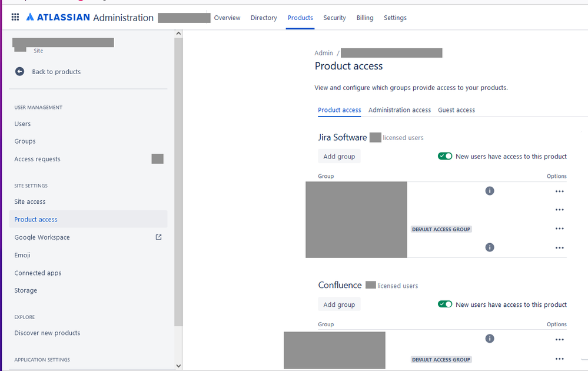This screenshot has height=371, width=588.
Task: Open the Security tab
Action: pyautogui.click(x=334, y=18)
